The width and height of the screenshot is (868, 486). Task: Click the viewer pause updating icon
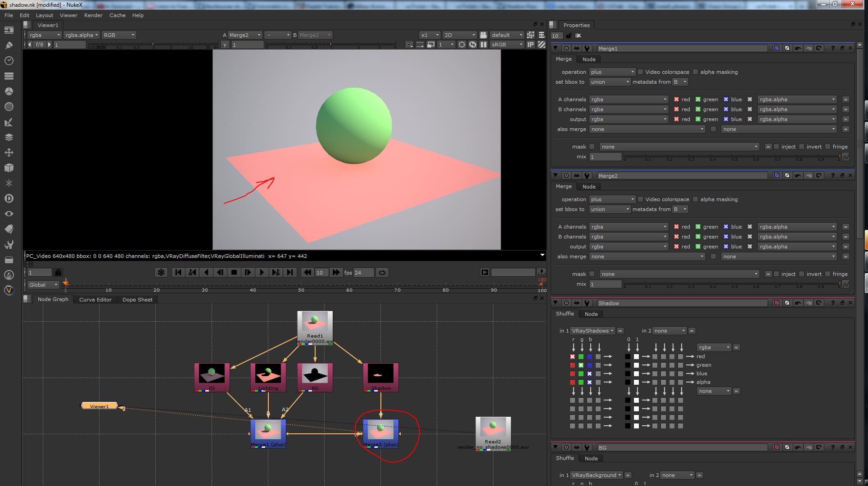[484, 45]
